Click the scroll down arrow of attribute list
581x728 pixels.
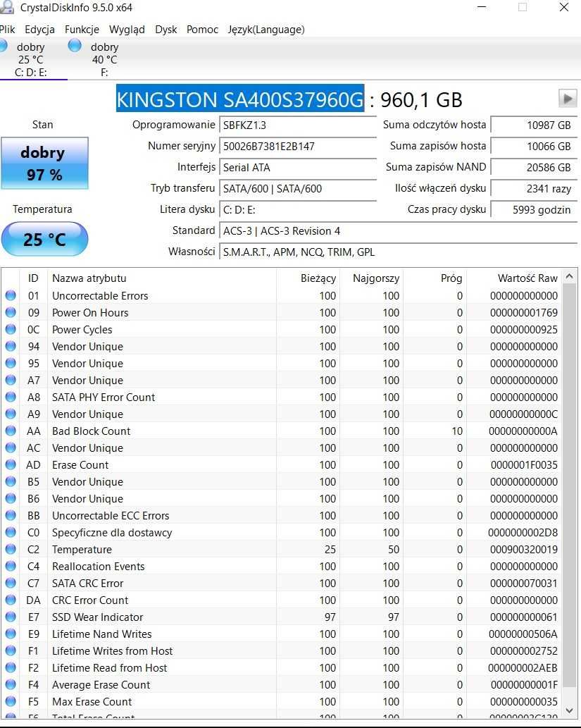tap(570, 710)
